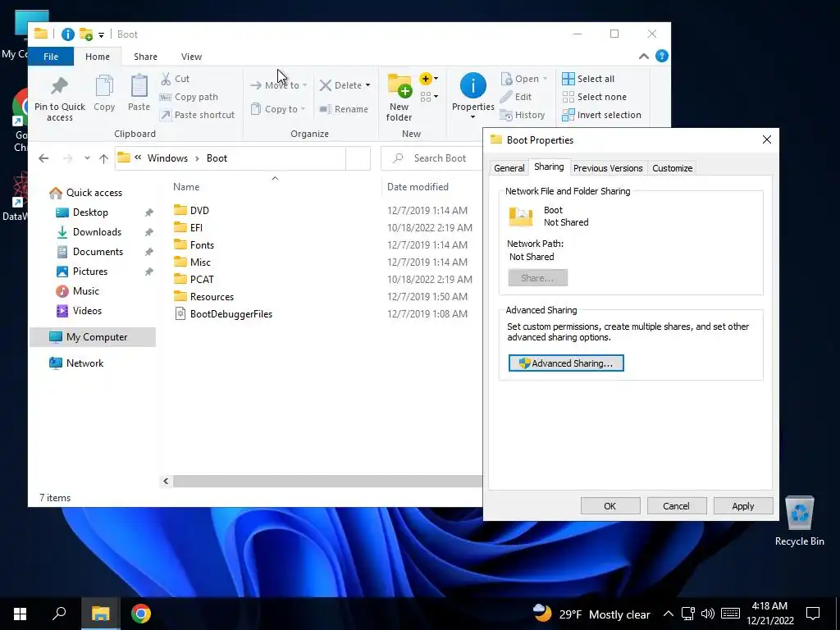The width and height of the screenshot is (840, 630).
Task: Open File Explorer from the taskbar
Action: pos(100,614)
